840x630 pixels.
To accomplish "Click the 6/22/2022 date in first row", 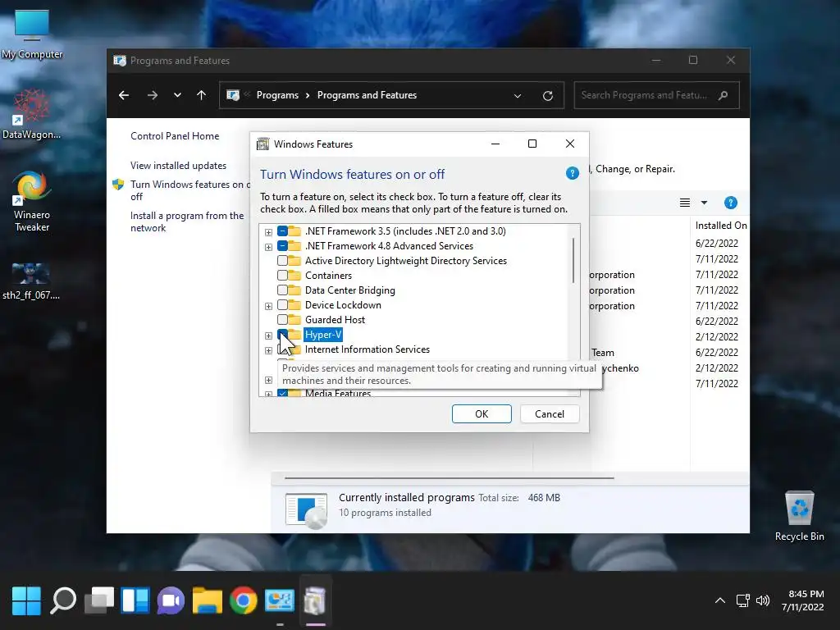I will tap(717, 243).
